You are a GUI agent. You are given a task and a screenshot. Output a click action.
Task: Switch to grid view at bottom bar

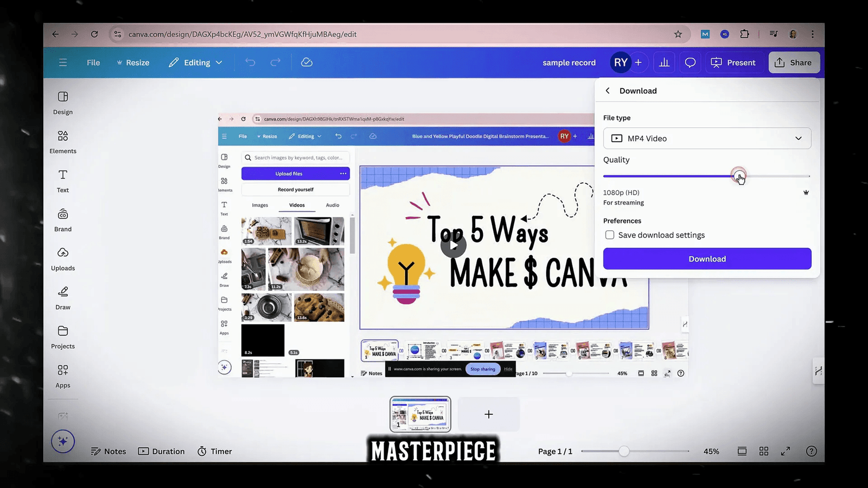764,451
